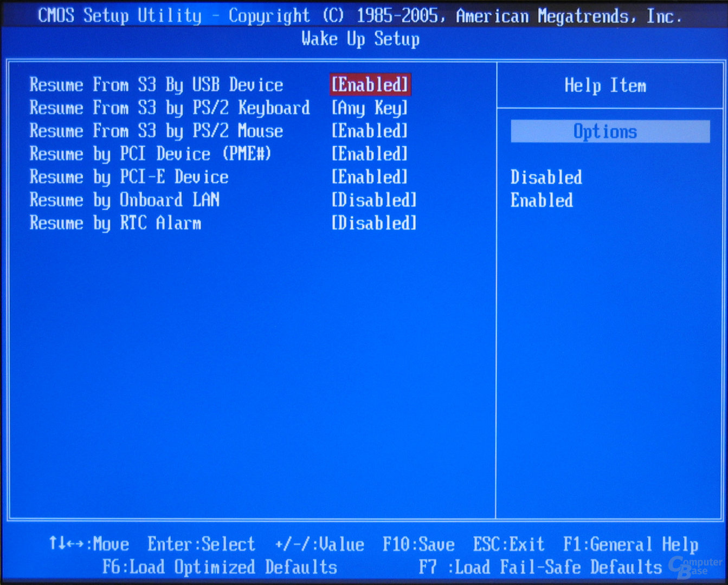Choose the Disabled option in the help panel

pyautogui.click(x=546, y=178)
